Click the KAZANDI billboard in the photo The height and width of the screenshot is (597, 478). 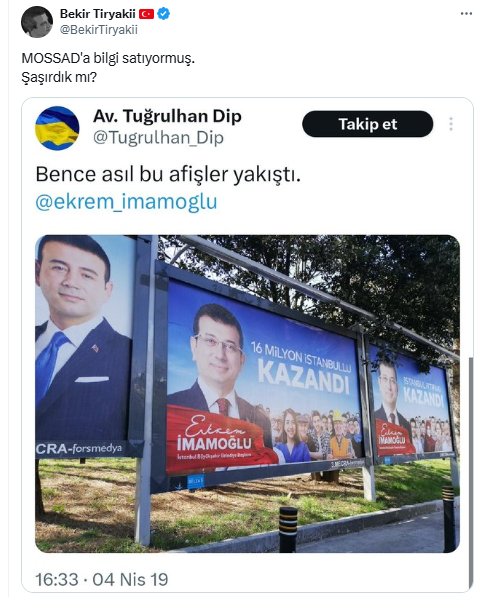[262, 377]
